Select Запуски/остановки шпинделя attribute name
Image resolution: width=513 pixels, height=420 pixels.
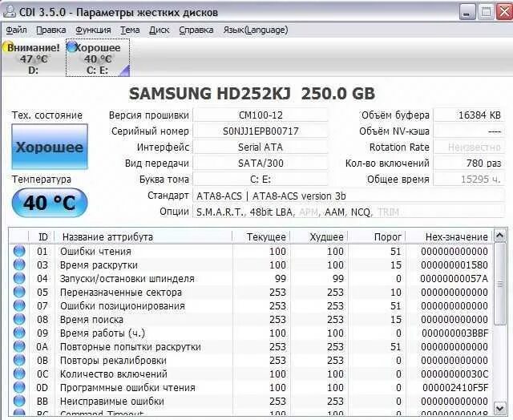click(127, 279)
